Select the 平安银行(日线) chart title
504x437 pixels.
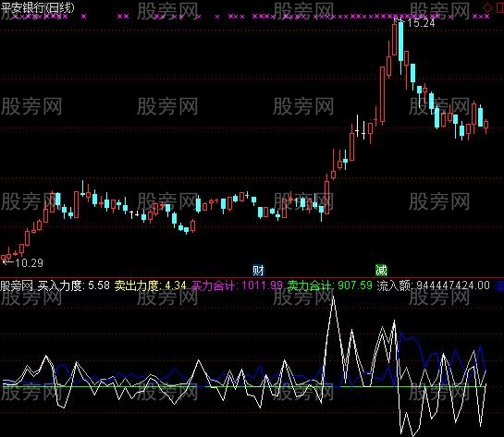37,7
